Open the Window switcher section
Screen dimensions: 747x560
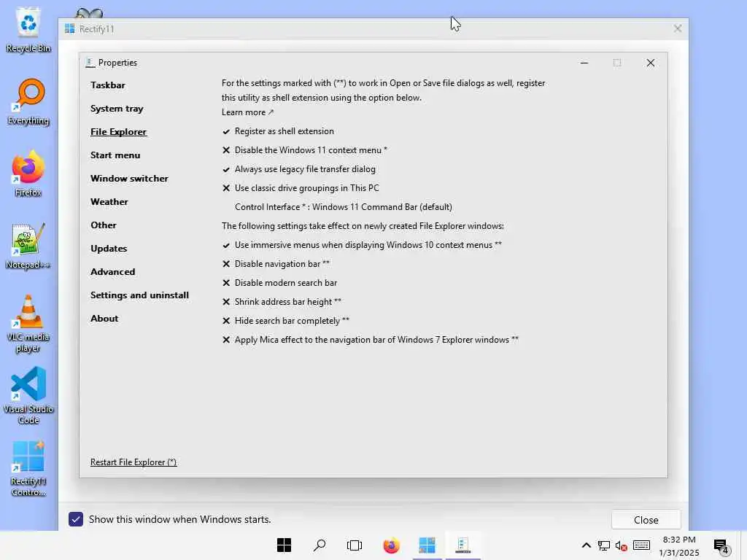(129, 179)
